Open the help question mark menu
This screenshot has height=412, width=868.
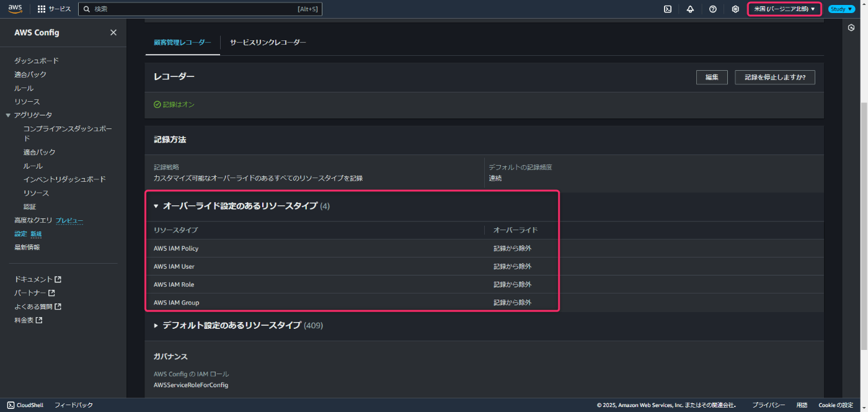713,9
